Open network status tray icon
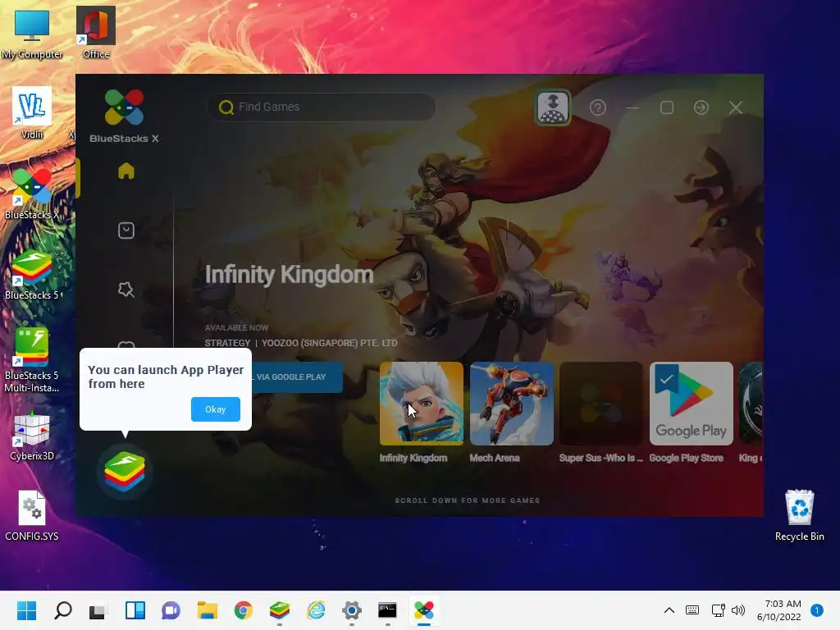 pyautogui.click(x=718, y=610)
